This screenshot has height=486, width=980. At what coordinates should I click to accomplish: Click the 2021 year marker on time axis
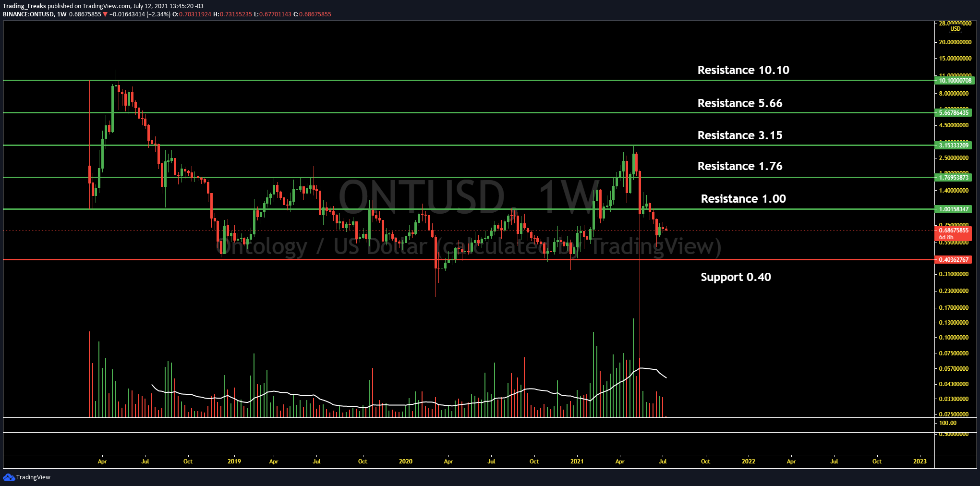577,462
